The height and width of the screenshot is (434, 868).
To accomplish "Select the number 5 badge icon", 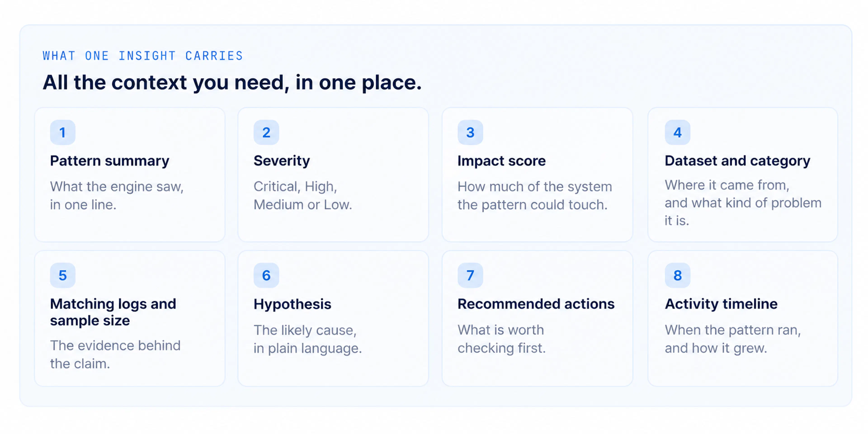I will pyautogui.click(x=63, y=275).
